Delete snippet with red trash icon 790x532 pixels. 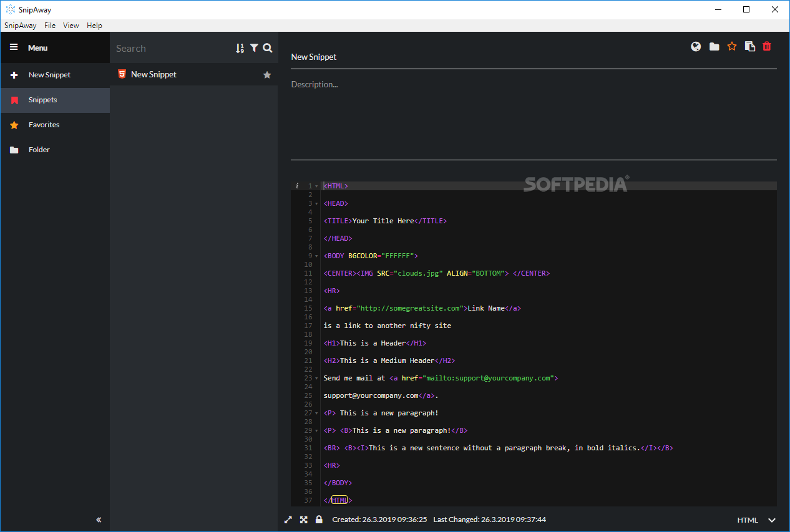coord(767,46)
